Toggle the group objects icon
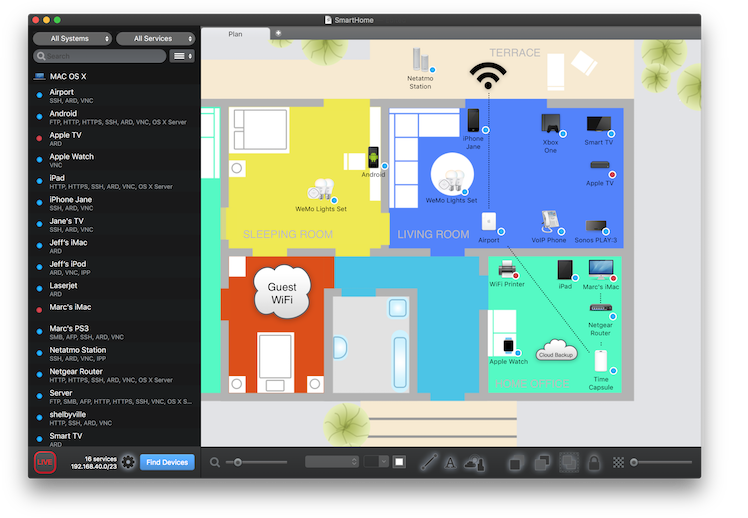This screenshot has height=518, width=748. pyautogui.click(x=568, y=462)
